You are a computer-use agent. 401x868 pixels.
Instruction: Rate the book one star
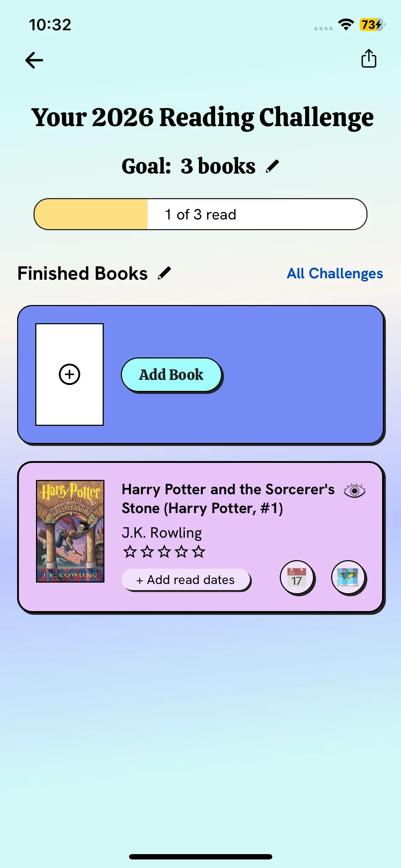[x=130, y=552]
